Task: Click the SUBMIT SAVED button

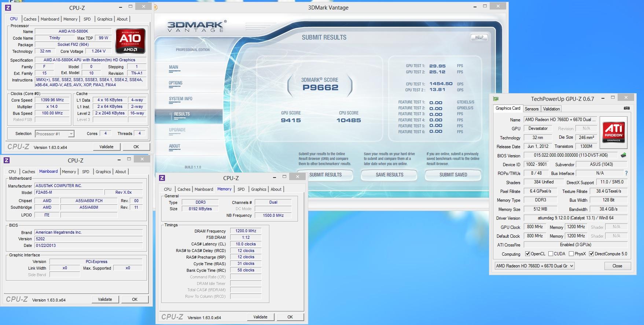Action: pyautogui.click(x=453, y=175)
